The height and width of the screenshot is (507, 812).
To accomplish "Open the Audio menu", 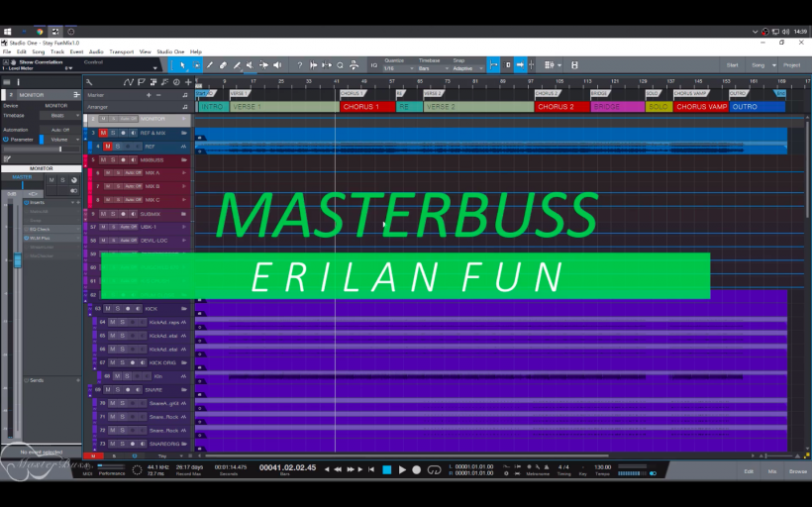I will (96, 51).
